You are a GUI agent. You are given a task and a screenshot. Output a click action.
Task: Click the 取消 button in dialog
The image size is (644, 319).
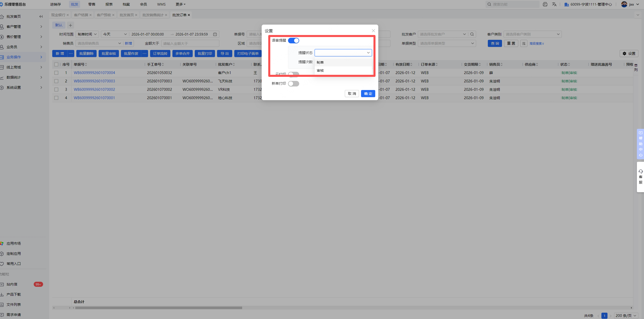pos(352,94)
